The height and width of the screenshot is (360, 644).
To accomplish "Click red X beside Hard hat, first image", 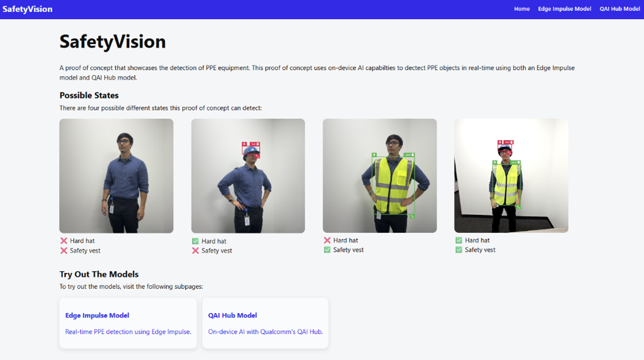I will pos(64,241).
